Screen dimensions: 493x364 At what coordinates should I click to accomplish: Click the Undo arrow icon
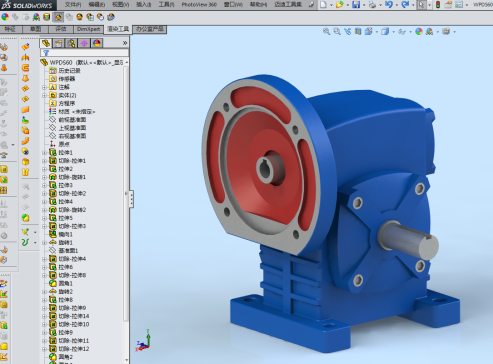pos(389,5)
